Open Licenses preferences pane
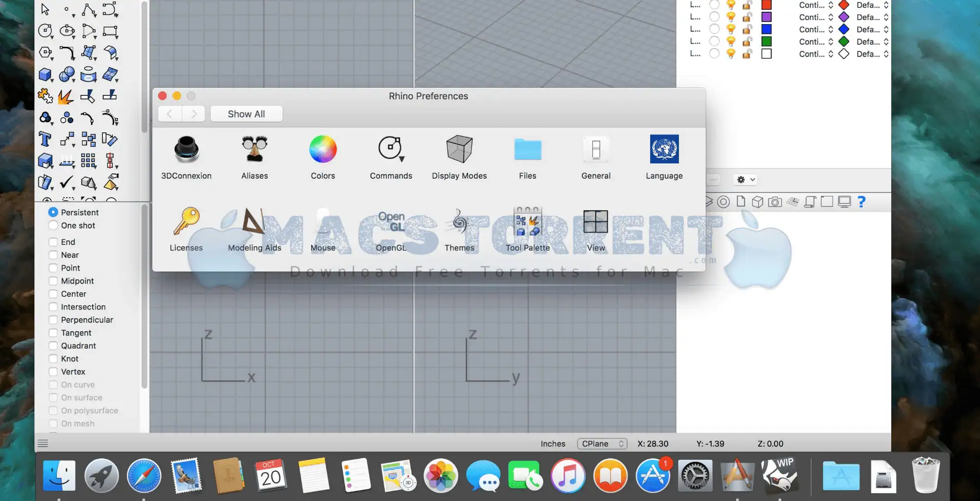 [x=186, y=229]
